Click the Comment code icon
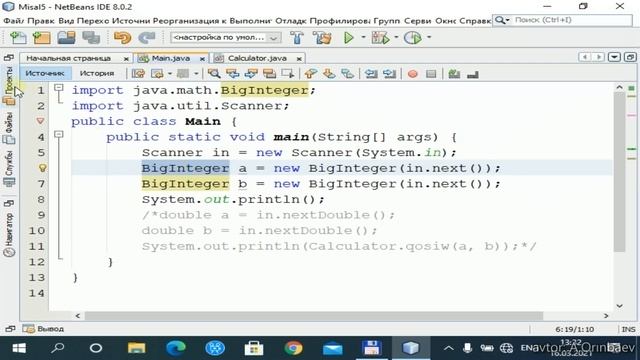Image resolution: width=640 pixels, height=360 pixels. (x=454, y=74)
